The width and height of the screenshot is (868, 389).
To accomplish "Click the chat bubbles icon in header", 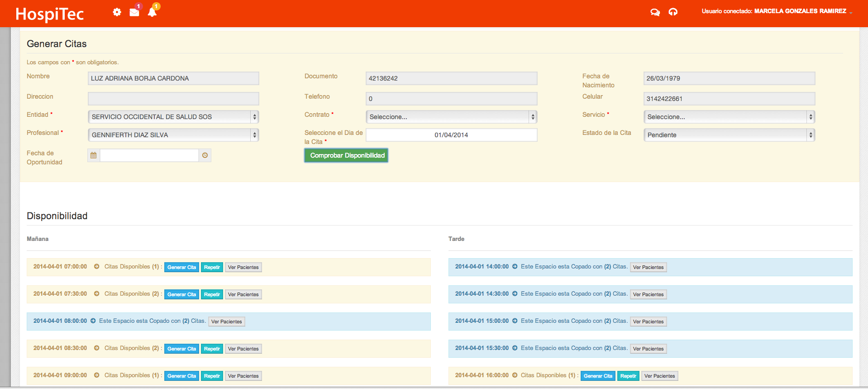I will [x=655, y=12].
